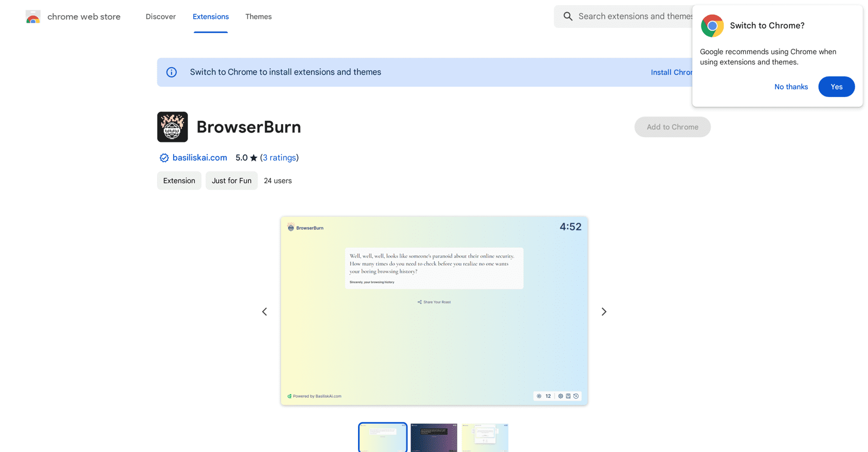Click the verified publisher badge icon
Image resolution: width=868 pixels, height=452 pixels.
click(164, 158)
